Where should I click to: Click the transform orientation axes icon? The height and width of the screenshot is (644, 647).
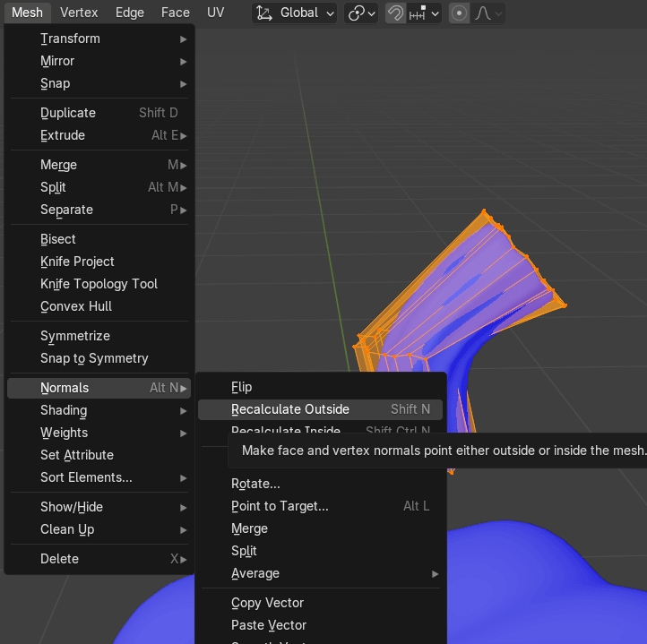[x=264, y=13]
